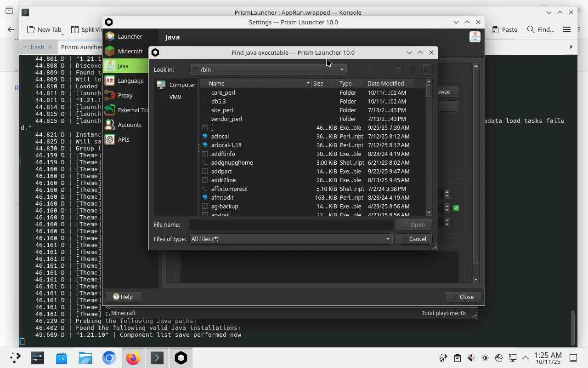Click the Show Desktop button in the taskbar
Viewport: 588px width, 368px height.
pos(573,358)
